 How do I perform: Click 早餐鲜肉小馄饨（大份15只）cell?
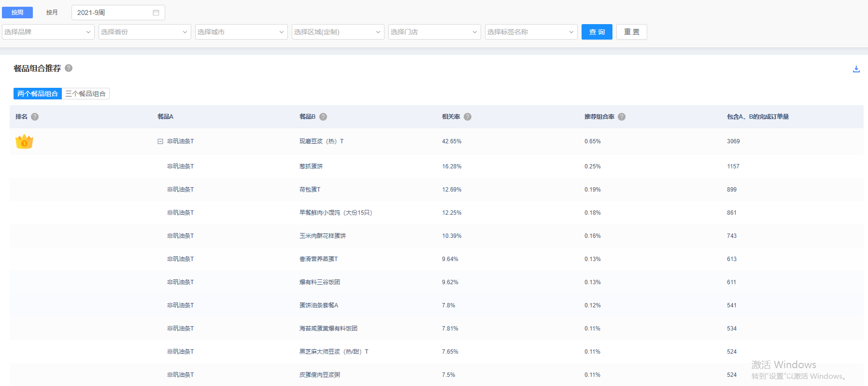[x=336, y=213]
